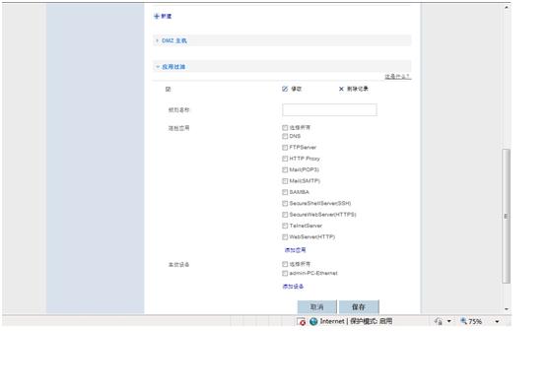Screen dimensions: 550x392
Task: Click the Internet zone globe icon
Action: 313,321
